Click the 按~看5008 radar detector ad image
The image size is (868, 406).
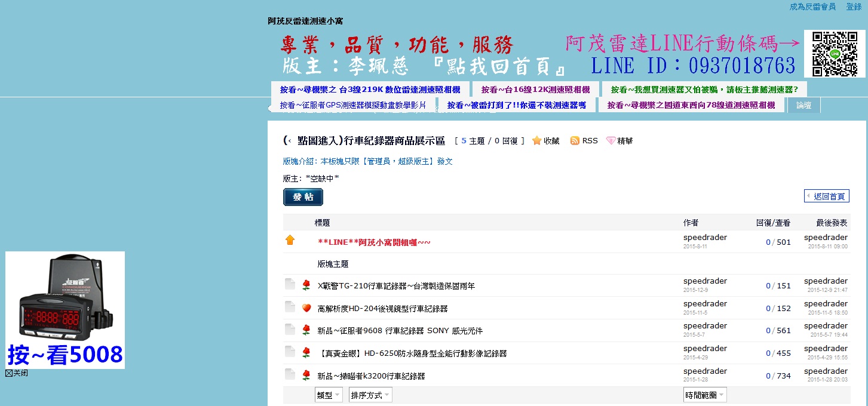[x=65, y=309]
